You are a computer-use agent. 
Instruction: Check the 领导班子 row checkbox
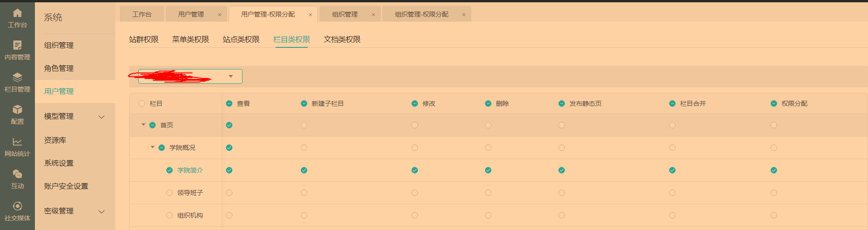pyautogui.click(x=169, y=193)
